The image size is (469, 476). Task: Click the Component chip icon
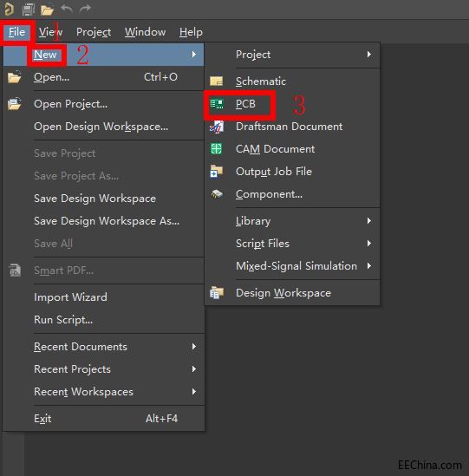coord(217,194)
